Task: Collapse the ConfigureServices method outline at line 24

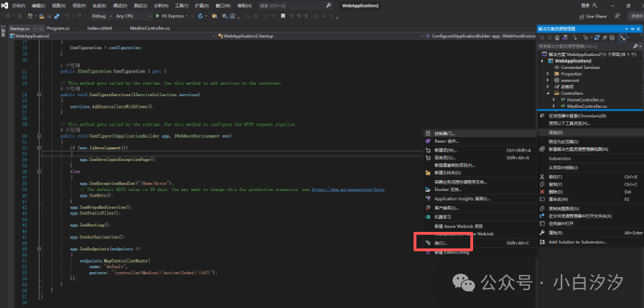Action: pyautogui.click(x=39, y=95)
